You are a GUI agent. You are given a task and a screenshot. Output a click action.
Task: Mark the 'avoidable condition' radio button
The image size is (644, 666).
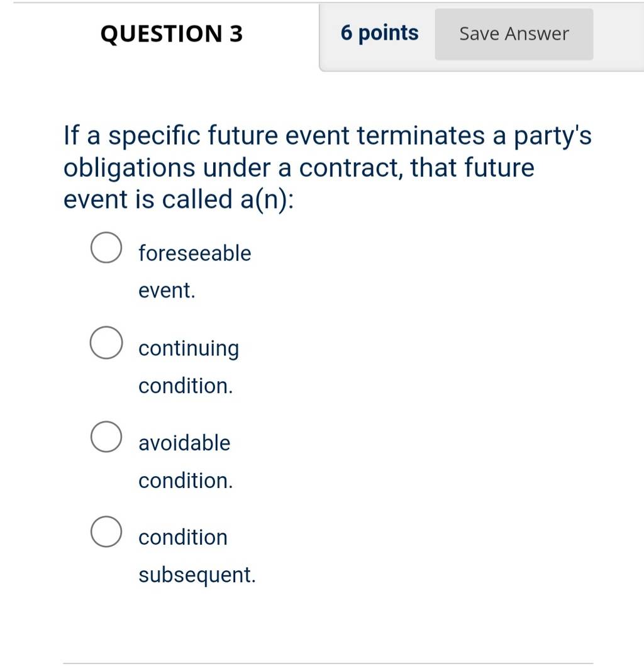[106, 437]
